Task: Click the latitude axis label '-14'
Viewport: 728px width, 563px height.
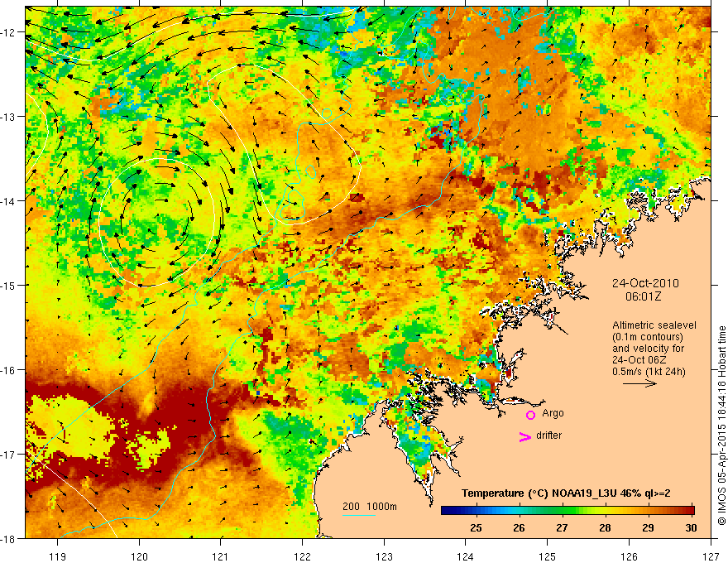Action: tap(10, 201)
